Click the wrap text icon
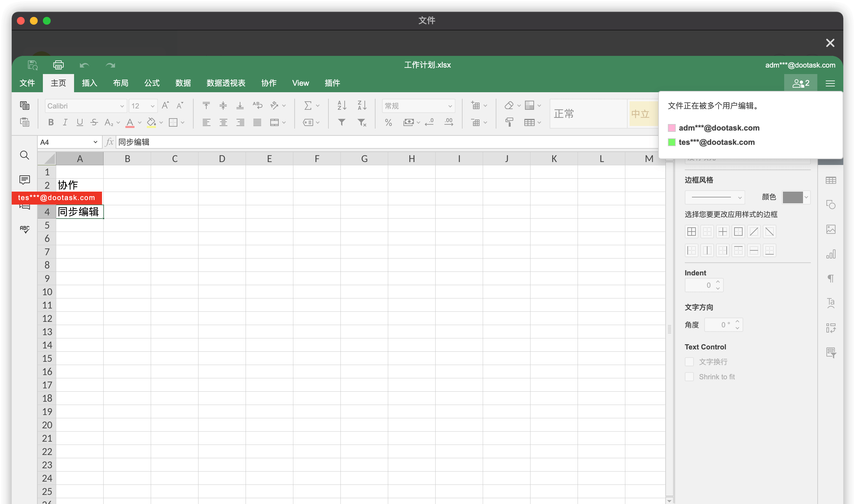Image resolution: width=855 pixels, height=504 pixels. coord(257,106)
